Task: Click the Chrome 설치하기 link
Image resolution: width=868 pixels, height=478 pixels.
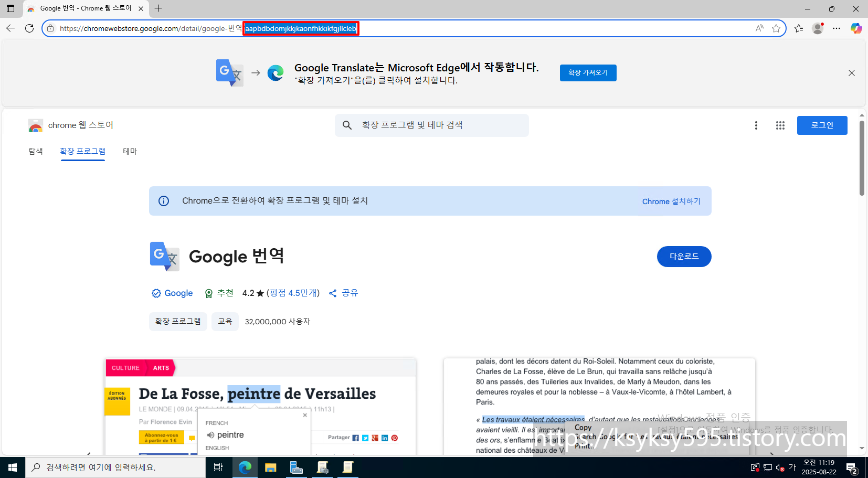Action: 671,201
